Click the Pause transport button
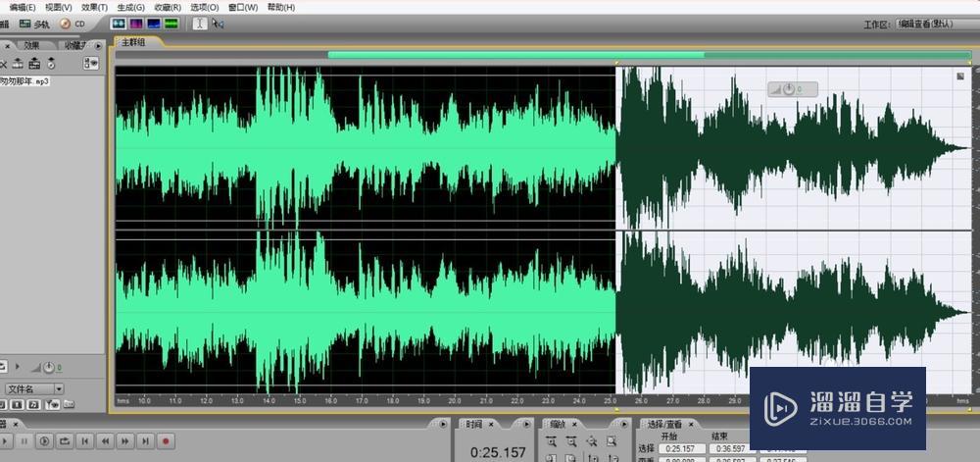 tap(24, 441)
